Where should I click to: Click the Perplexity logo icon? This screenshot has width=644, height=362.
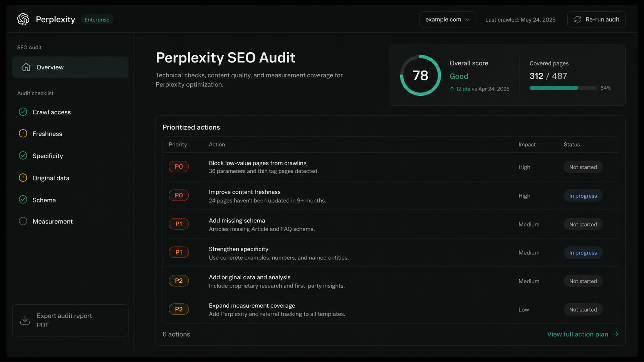point(23,19)
